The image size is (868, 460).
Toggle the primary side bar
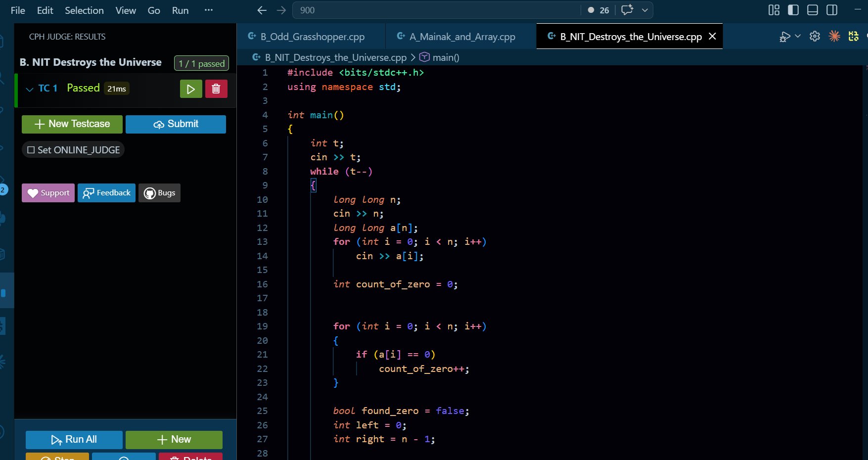click(793, 10)
